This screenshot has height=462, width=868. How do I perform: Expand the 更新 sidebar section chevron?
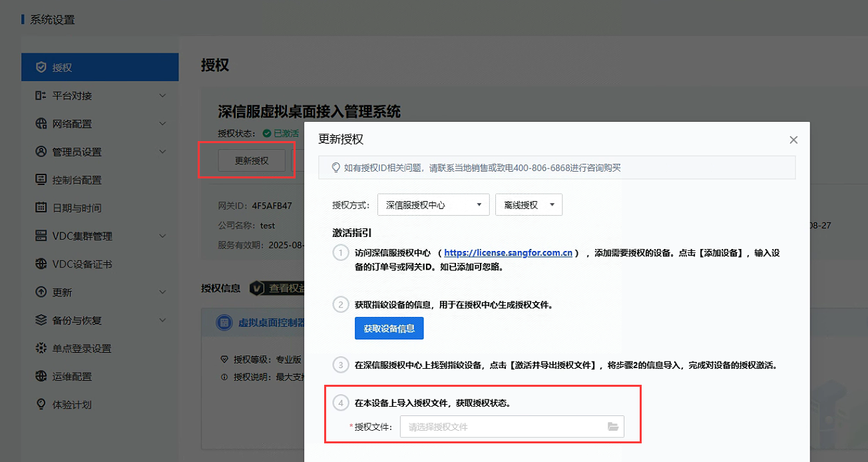tap(163, 292)
